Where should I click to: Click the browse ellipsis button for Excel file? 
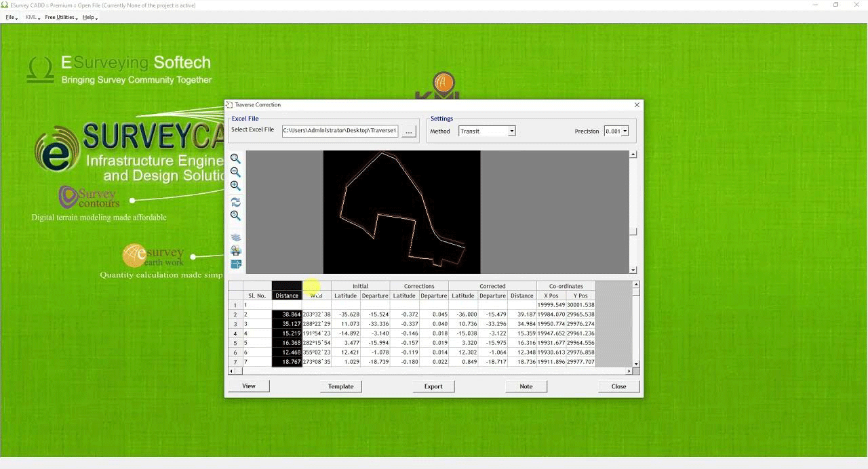pyautogui.click(x=408, y=131)
